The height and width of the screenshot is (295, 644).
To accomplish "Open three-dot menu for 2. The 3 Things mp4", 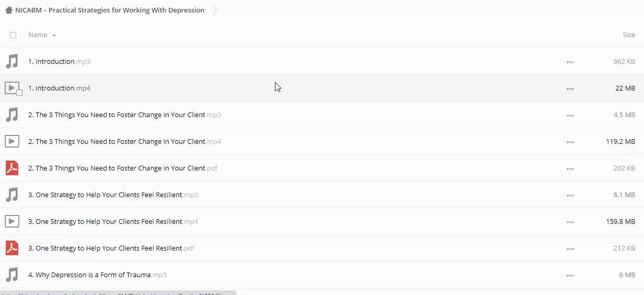I will (x=570, y=142).
